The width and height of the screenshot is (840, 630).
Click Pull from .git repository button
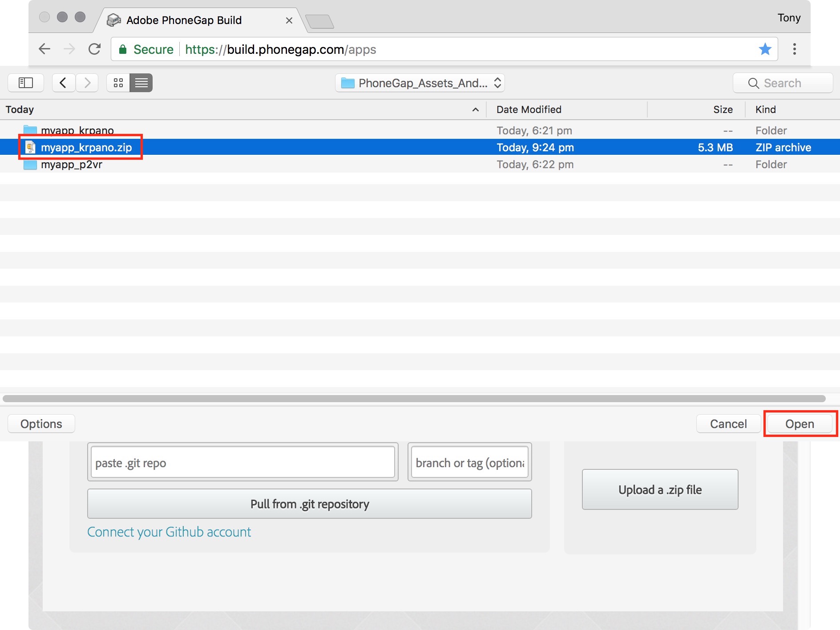click(310, 504)
